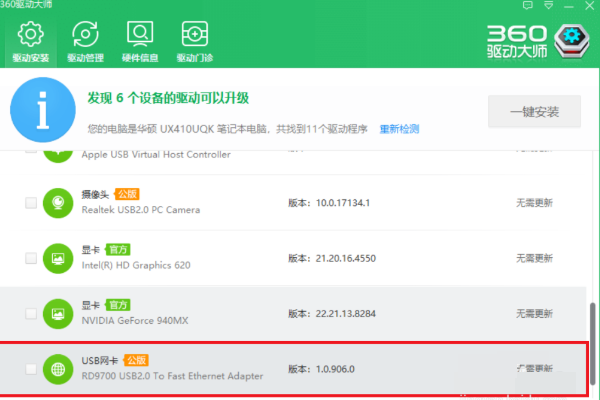Click the 官方 tag for NVIDIA GeForce 940MX

coord(118,305)
